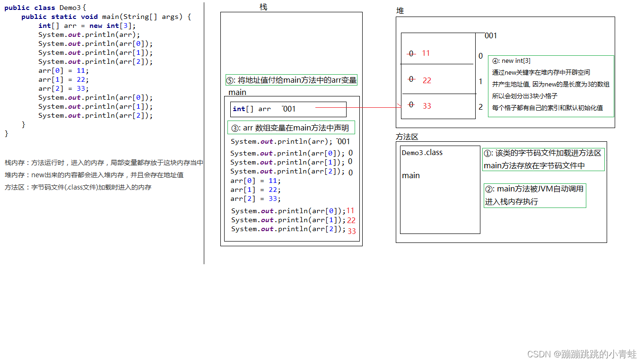The width and height of the screenshot is (644, 363).
Task: Select the red '33' value in heap cell 2
Action: pyautogui.click(x=427, y=106)
